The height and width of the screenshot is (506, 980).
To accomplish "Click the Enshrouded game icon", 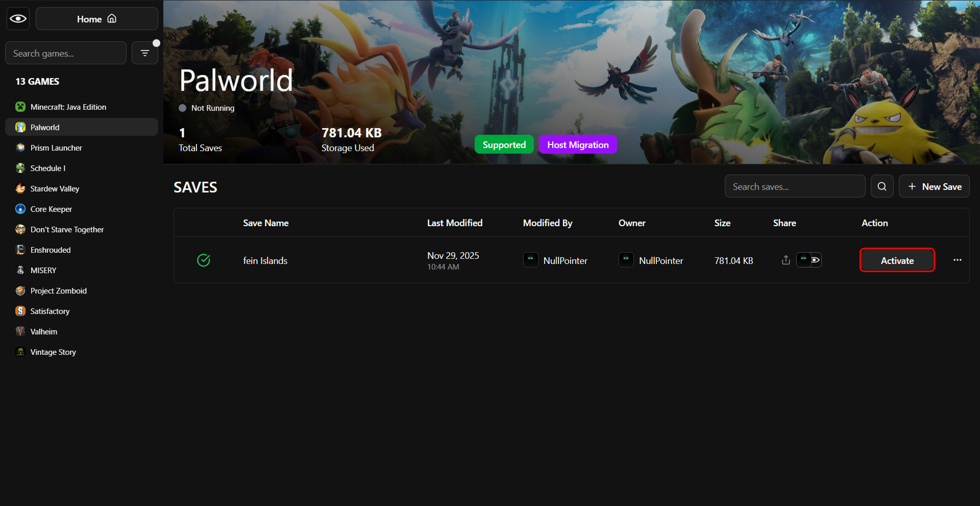I will tap(20, 250).
